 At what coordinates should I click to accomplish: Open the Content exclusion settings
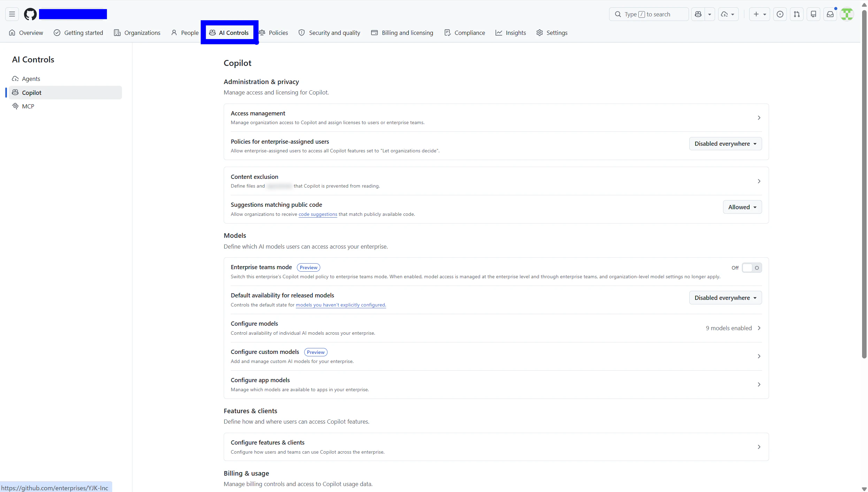[496, 181]
